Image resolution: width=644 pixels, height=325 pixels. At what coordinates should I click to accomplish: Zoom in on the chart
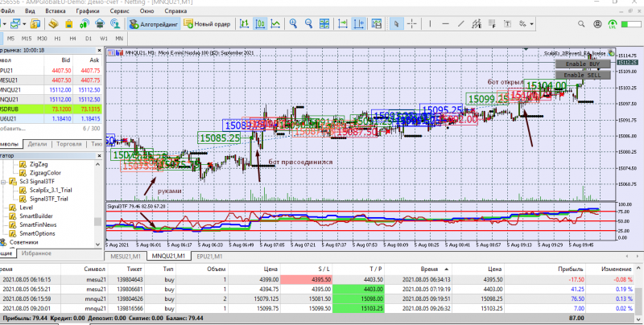tap(294, 24)
